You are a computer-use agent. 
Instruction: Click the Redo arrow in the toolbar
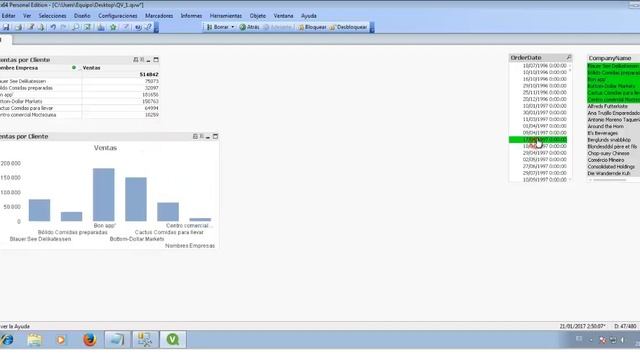(x=64, y=27)
